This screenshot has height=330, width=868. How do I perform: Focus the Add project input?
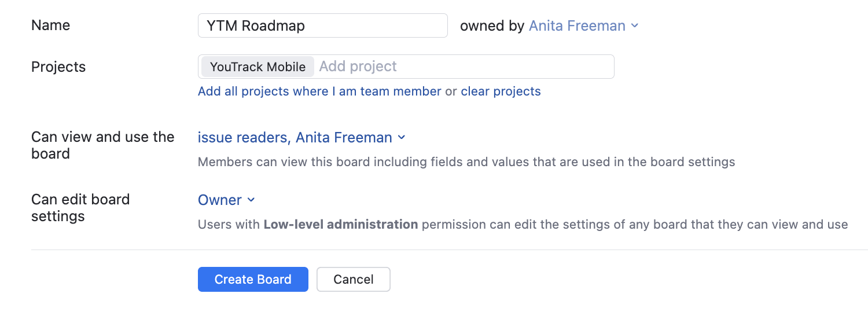463,67
